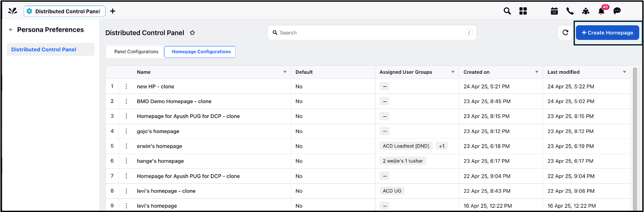Open three-dot menu for hange's homepage
This screenshot has width=644, height=212.
(x=126, y=161)
